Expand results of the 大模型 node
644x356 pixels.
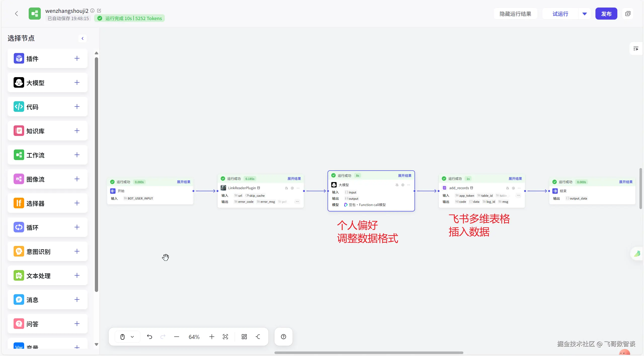(x=405, y=176)
